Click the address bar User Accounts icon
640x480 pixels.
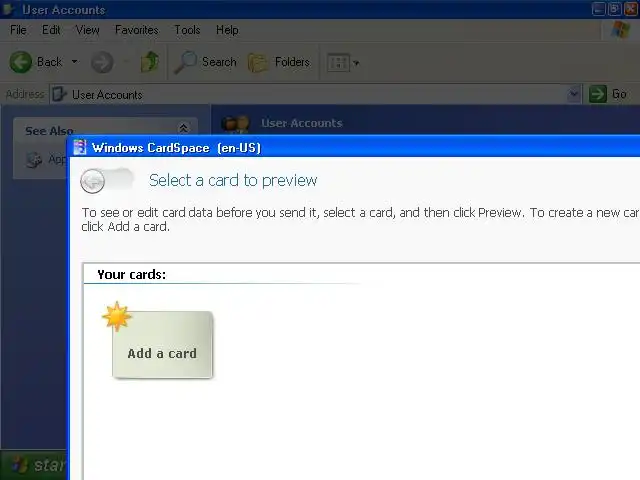pos(60,94)
